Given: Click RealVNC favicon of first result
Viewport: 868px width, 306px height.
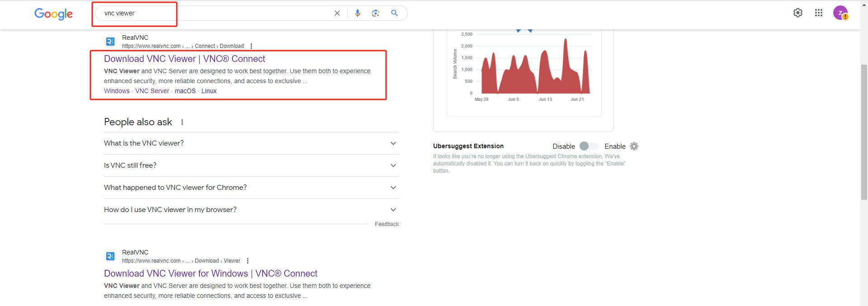Looking at the screenshot, I should click(x=110, y=42).
